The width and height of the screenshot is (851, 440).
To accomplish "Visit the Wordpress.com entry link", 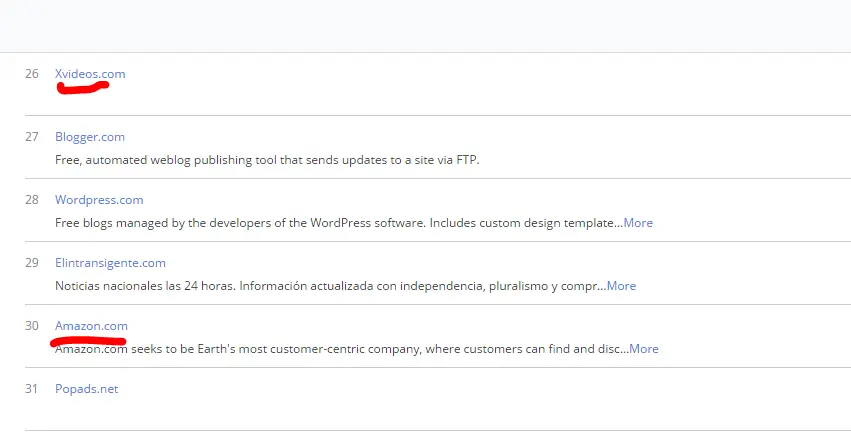I will [99, 200].
